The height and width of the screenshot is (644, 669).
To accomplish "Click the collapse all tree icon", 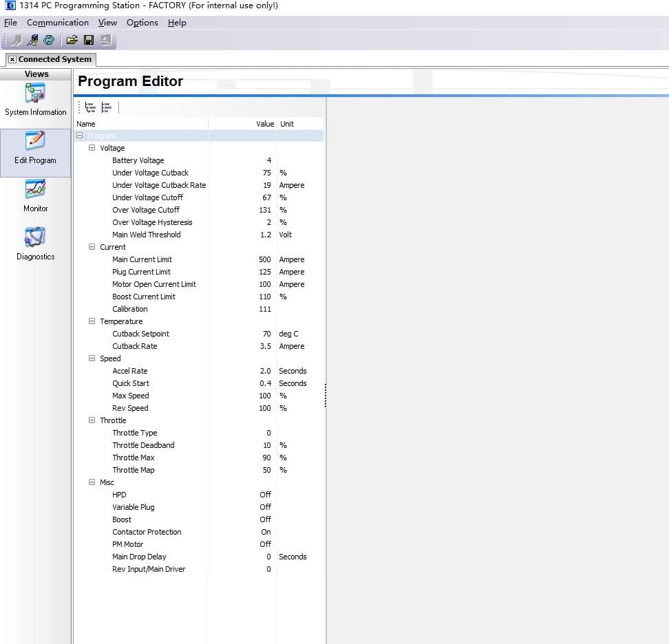I will tap(106, 107).
